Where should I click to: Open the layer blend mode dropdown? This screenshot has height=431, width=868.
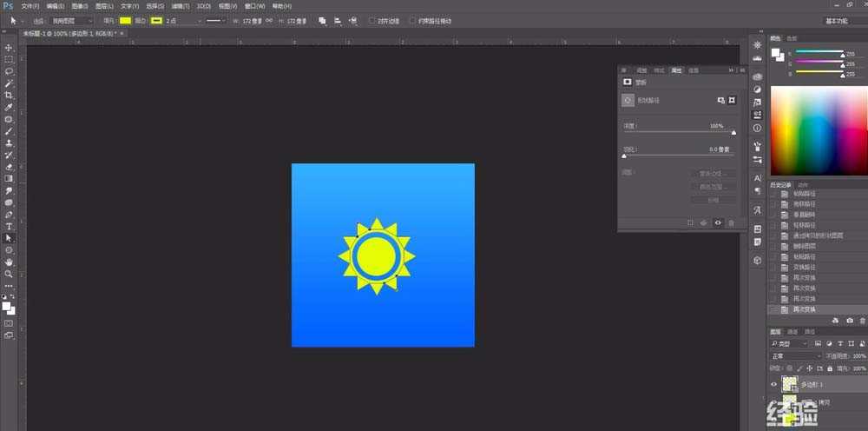(796, 356)
